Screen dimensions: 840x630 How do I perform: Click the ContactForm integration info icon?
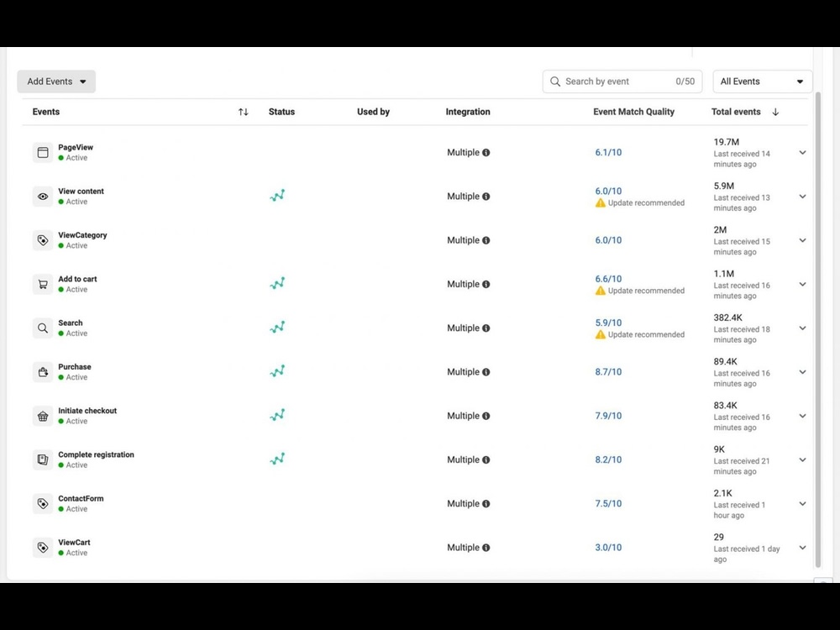[486, 503]
